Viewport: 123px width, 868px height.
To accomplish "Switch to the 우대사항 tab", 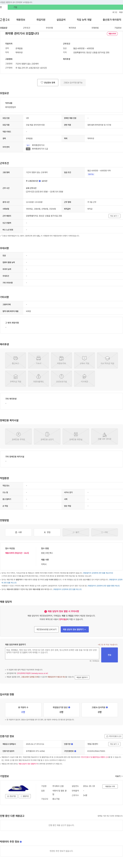I will 49,28.
